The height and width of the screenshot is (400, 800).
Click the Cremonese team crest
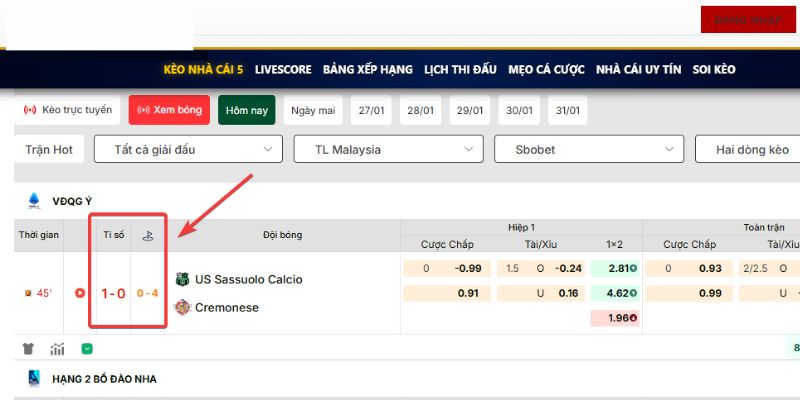click(182, 307)
